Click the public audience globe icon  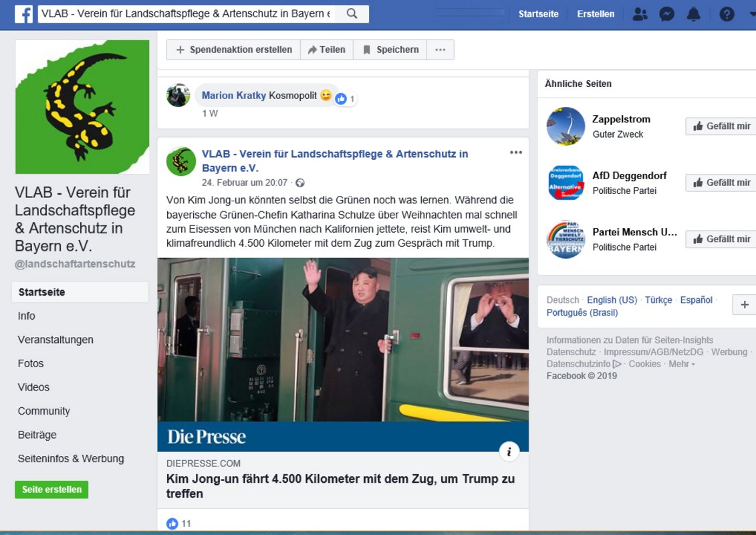pos(300,183)
